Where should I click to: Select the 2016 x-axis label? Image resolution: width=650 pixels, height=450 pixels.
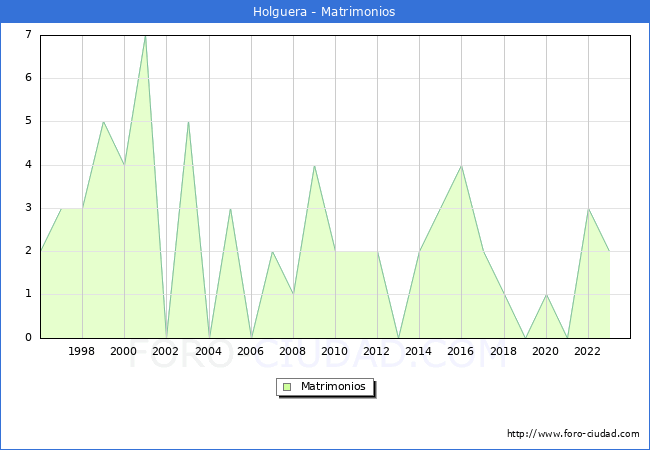pyautogui.click(x=461, y=351)
